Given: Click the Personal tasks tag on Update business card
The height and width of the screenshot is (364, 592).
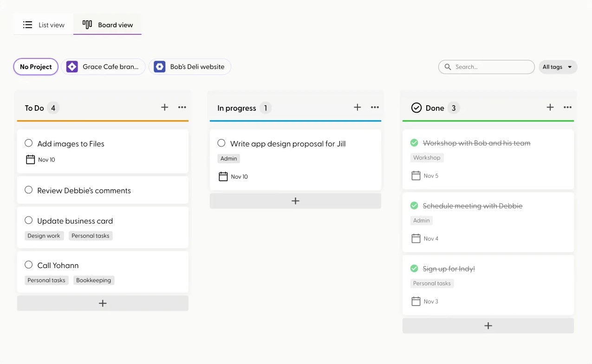Looking at the screenshot, I should [91, 236].
